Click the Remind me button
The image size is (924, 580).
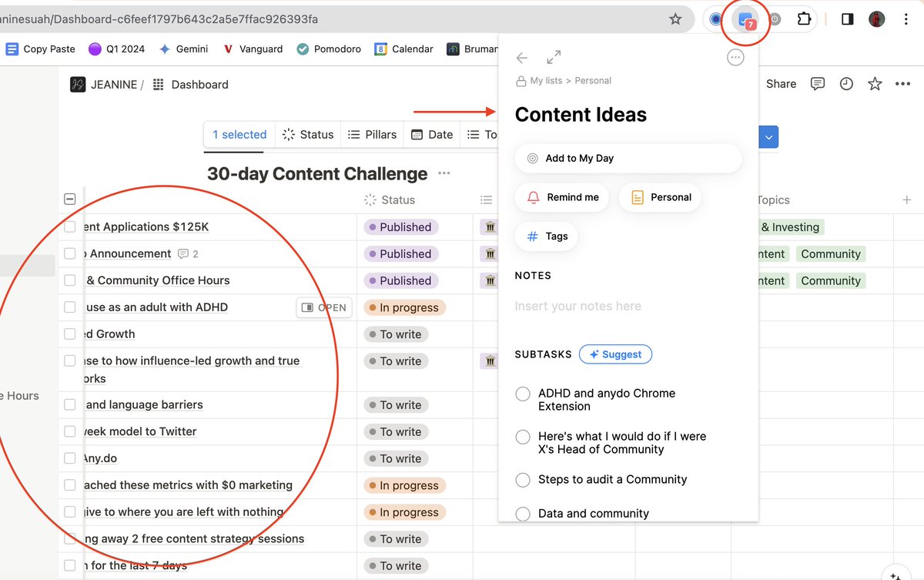click(562, 197)
